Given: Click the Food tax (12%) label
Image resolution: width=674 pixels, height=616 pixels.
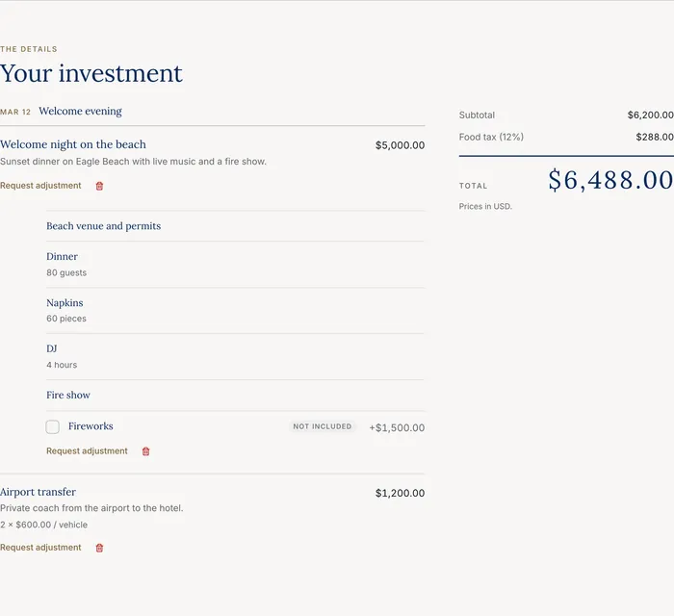Looking at the screenshot, I should (491, 137).
